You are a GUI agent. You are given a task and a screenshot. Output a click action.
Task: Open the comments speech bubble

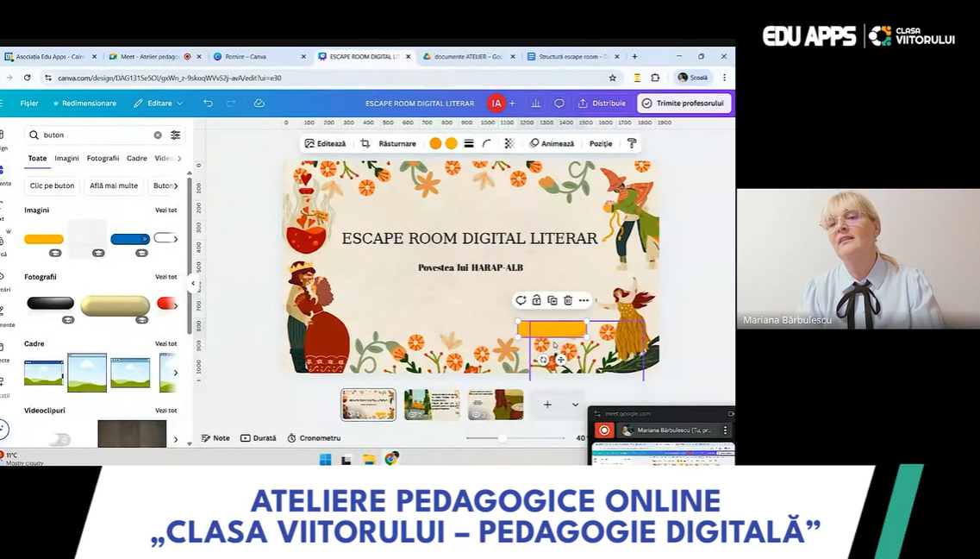(559, 104)
